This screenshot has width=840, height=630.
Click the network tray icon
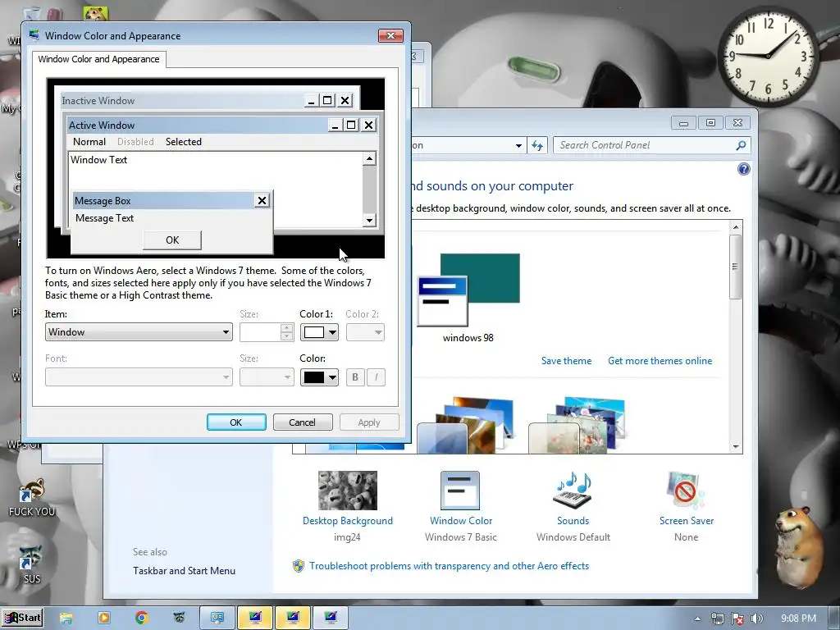tap(717, 619)
